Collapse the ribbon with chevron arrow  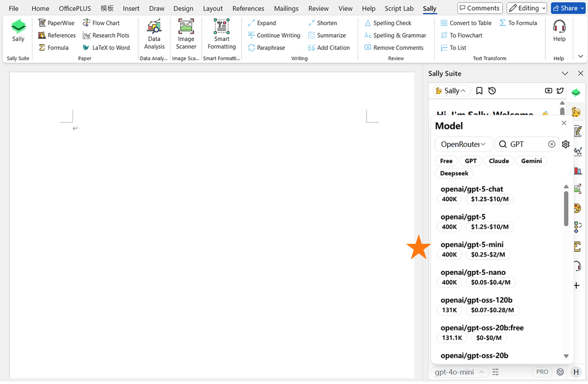(581, 56)
